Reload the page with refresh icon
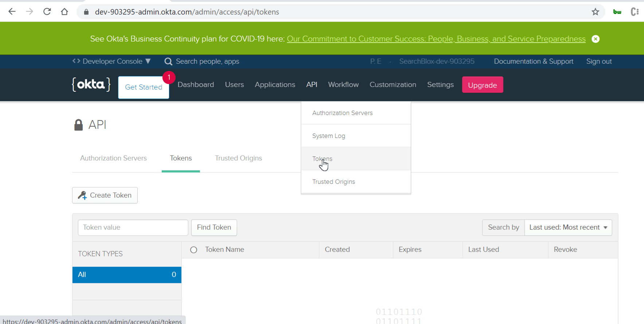644x324 pixels. (x=47, y=12)
